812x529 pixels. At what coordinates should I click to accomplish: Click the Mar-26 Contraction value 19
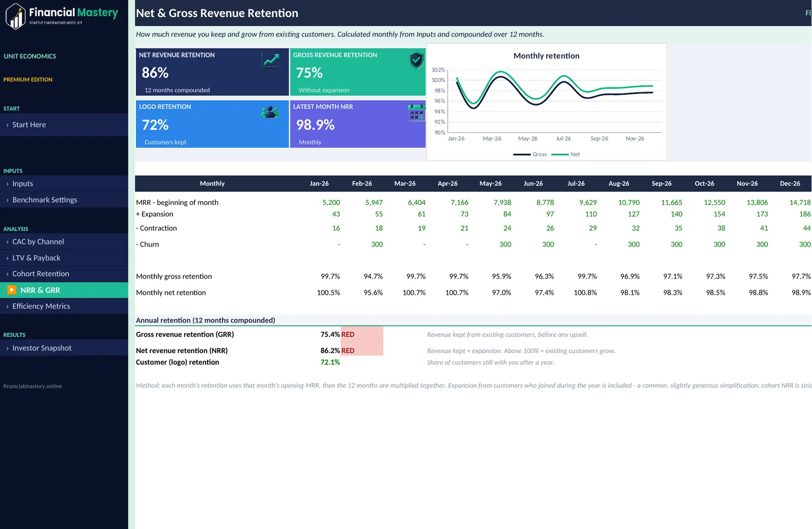pos(422,228)
